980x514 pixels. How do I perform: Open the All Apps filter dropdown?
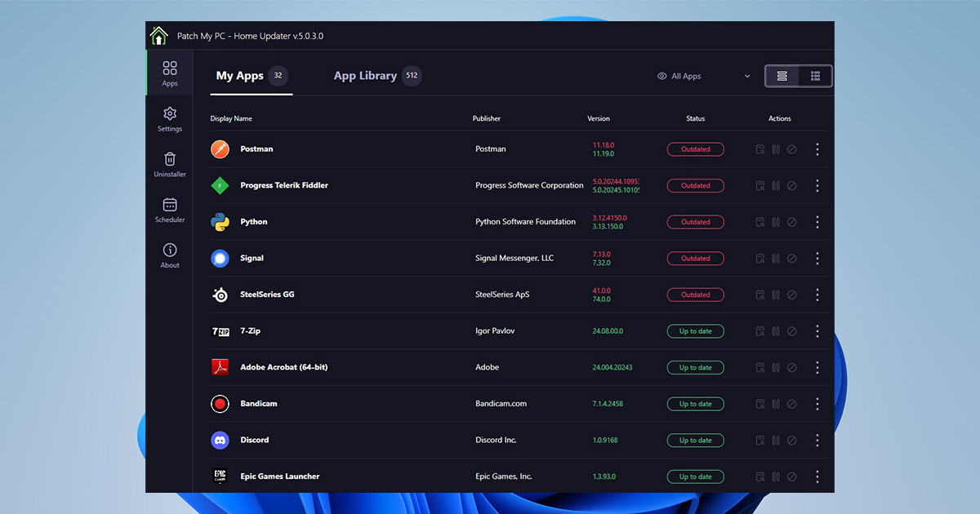coord(704,76)
